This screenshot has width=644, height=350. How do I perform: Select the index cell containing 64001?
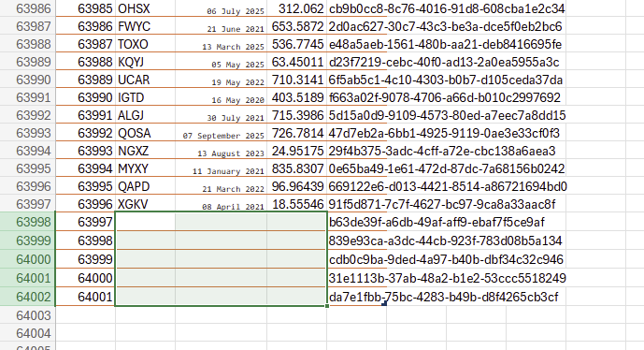coord(85,297)
